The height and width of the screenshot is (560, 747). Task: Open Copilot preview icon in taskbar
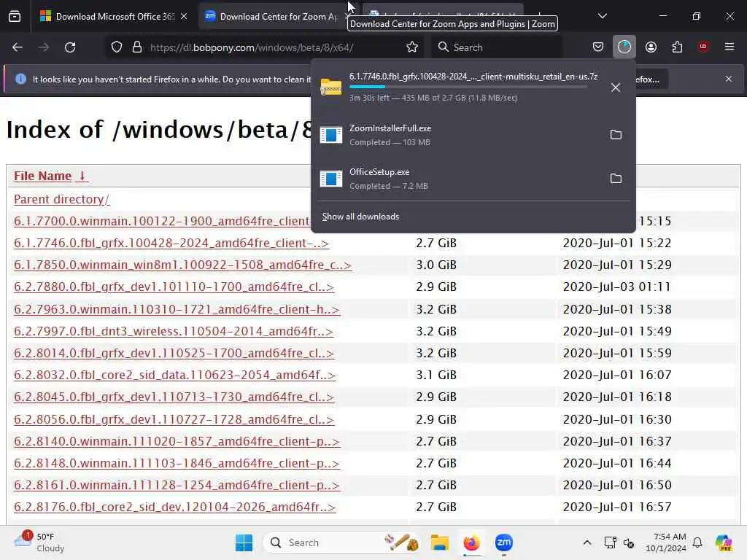point(724,542)
